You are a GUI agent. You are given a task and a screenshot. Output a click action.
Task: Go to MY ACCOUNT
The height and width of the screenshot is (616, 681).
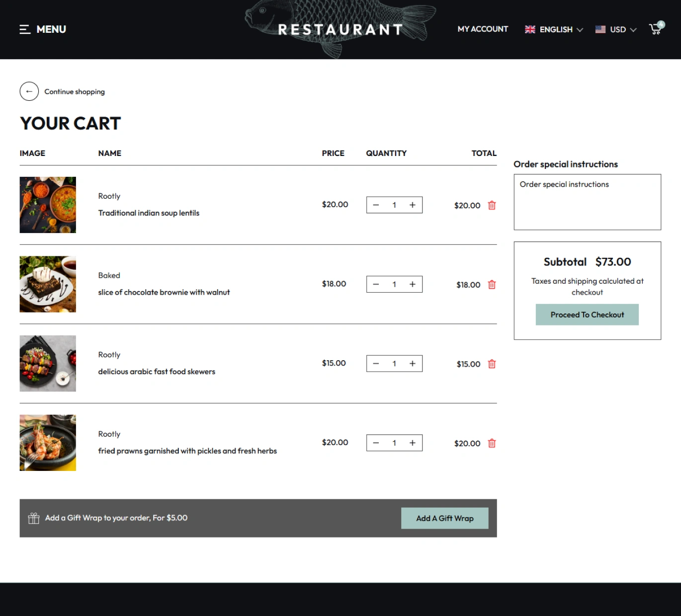tap(483, 29)
